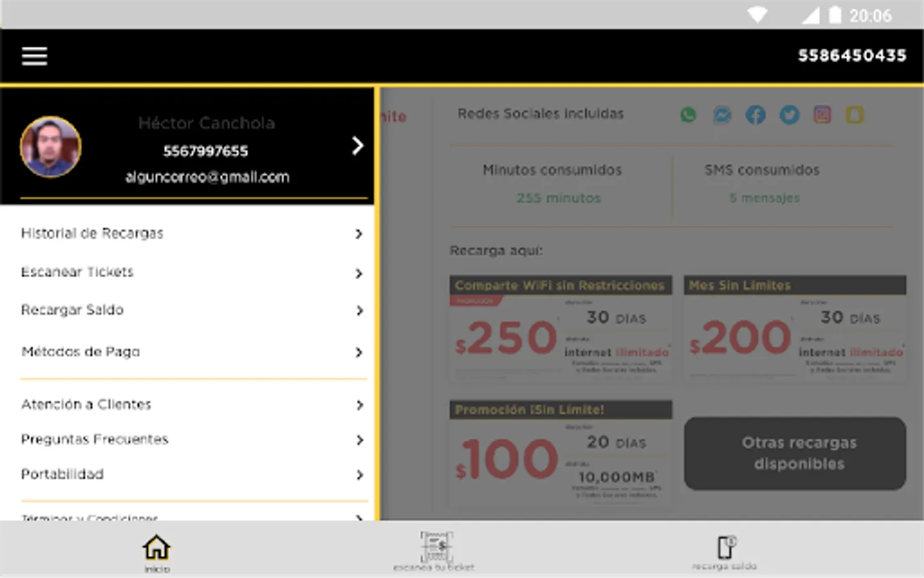Expand Portabilidad chevron
Image resolution: width=924 pixels, height=578 pixels.
pyautogui.click(x=359, y=475)
